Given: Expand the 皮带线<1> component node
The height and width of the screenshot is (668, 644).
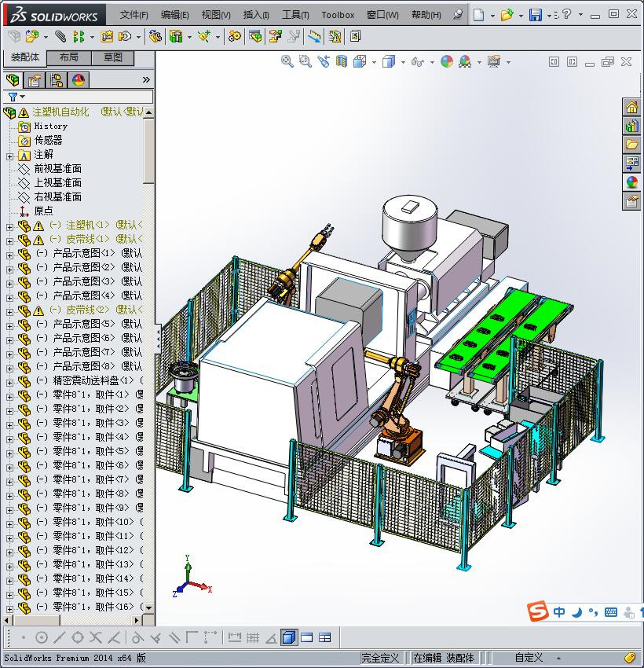Looking at the screenshot, I should coord(9,241).
